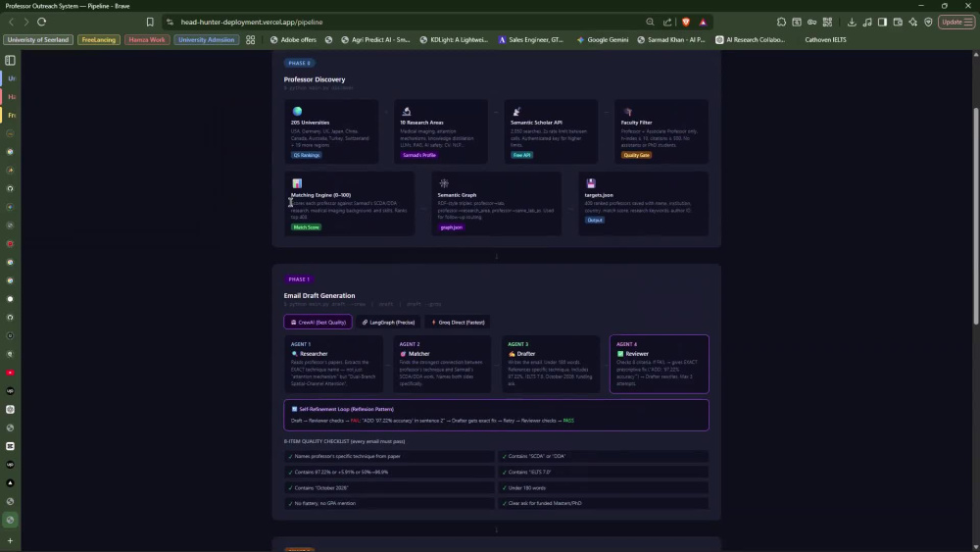Viewport: 980px width, 552px height.
Task: Open the red YouTube tab in vertical tab strip
Action: (x=10, y=373)
